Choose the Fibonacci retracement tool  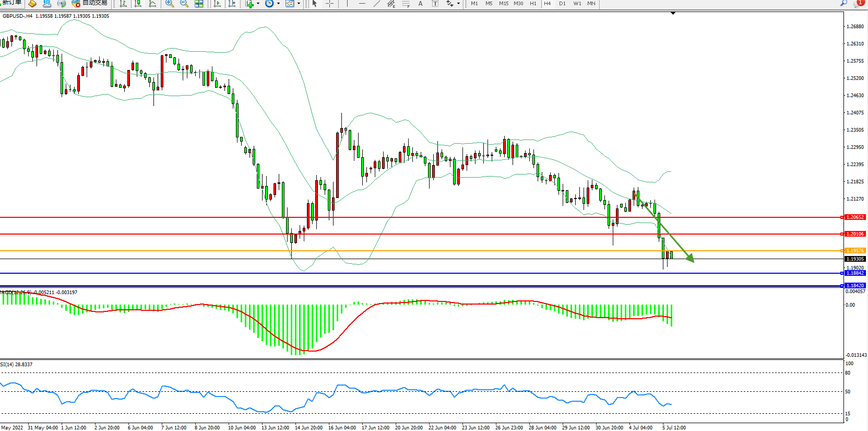(406, 4)
